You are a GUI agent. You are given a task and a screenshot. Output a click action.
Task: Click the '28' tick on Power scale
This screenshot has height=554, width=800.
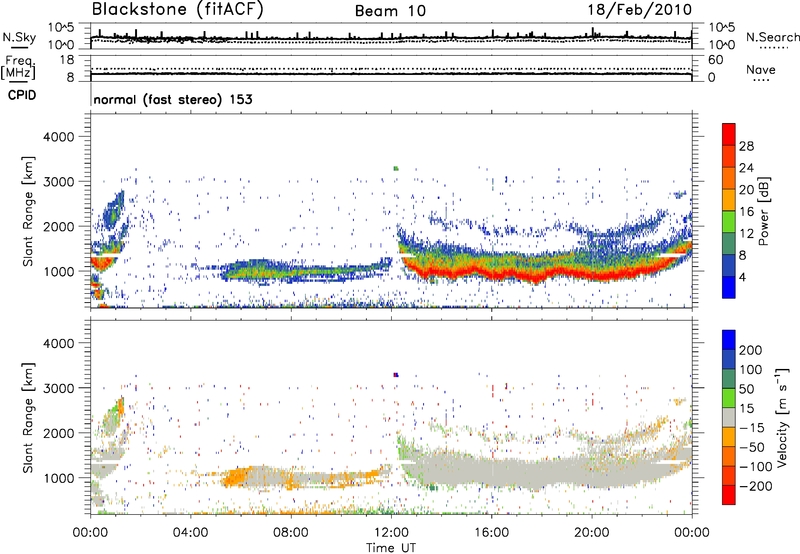[x=746, y=146]
